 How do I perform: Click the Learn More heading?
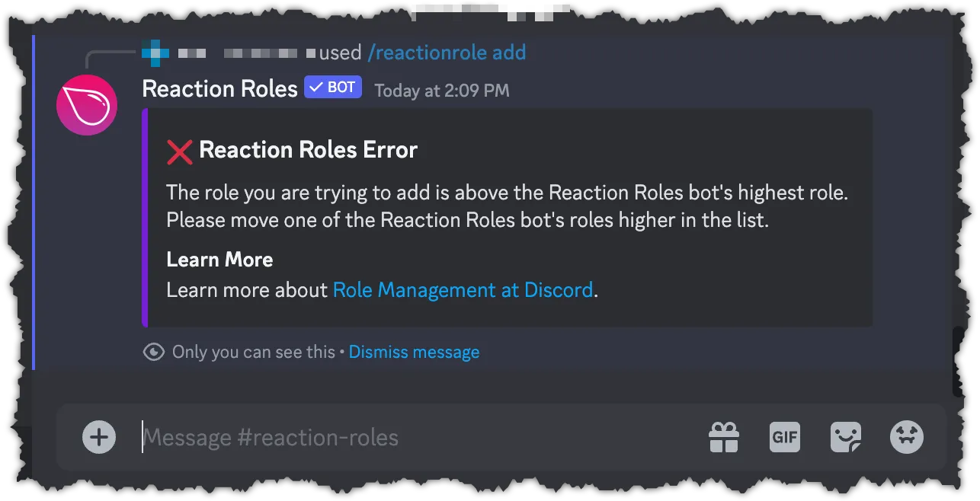219,260
